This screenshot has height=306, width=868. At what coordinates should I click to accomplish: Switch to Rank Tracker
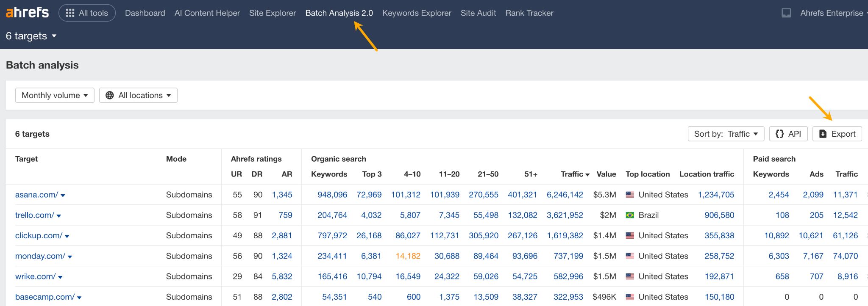pyautogui.click(x=529, y=13)
